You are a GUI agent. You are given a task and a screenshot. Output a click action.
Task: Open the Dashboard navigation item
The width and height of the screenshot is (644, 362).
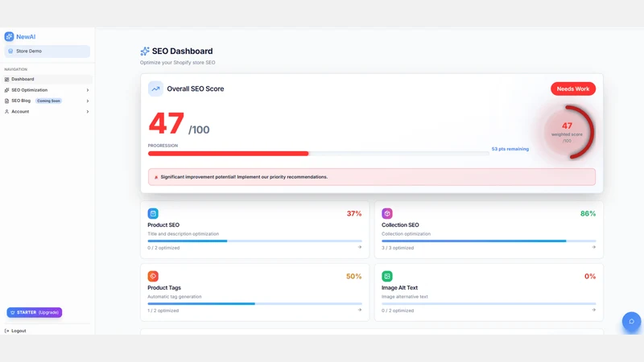[47, 79]
